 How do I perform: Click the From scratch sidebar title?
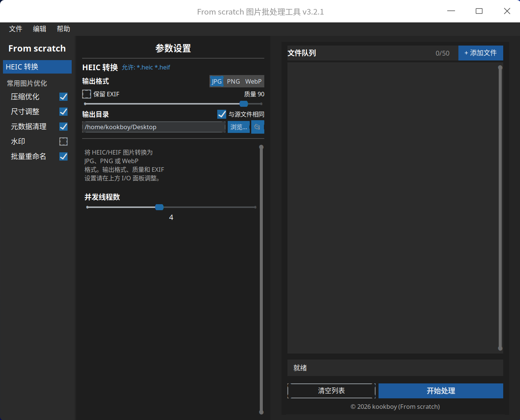pyautogui.click(x=37, y=49)
